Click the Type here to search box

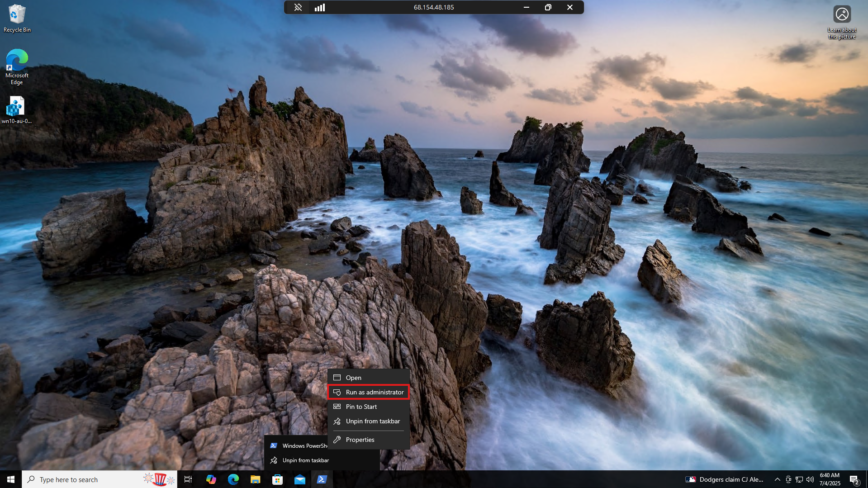(86, 479)
